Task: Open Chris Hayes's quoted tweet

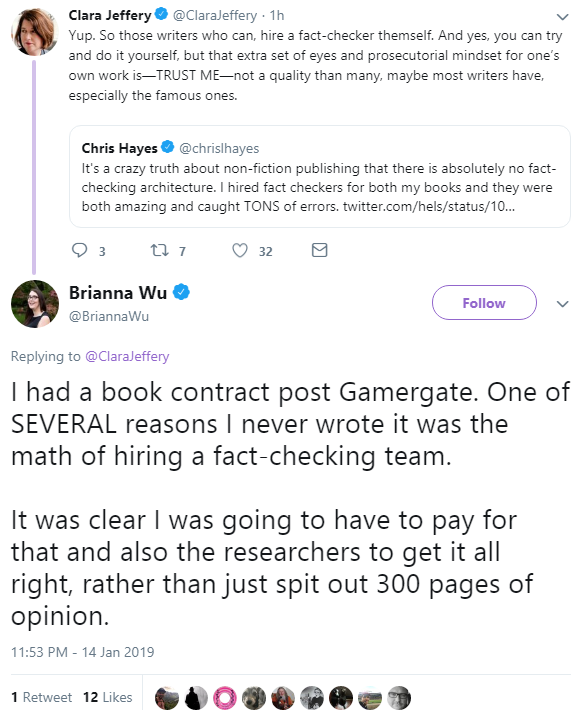Action: coord(320,177)
